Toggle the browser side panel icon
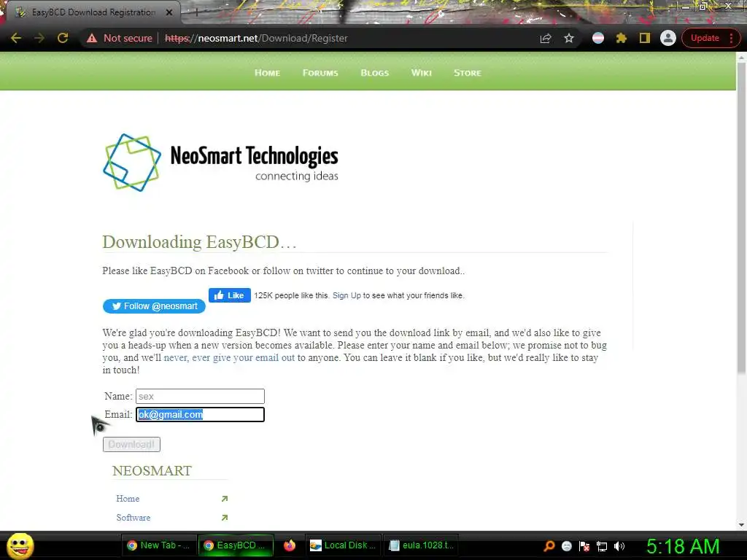 645,38
